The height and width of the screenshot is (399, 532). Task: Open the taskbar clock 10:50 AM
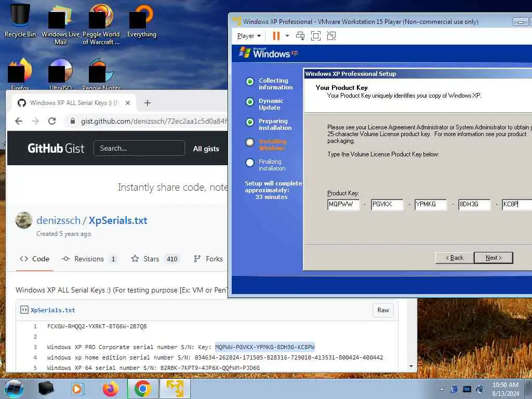click(505, 389)
